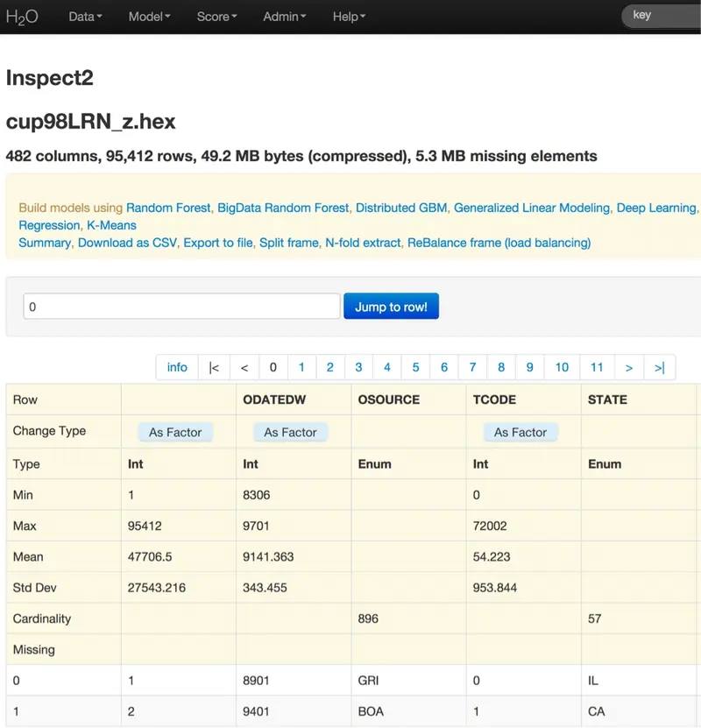This screenshot has height=728, width=701.
Task: Click the H2O logo
Action: click(22, 17)
